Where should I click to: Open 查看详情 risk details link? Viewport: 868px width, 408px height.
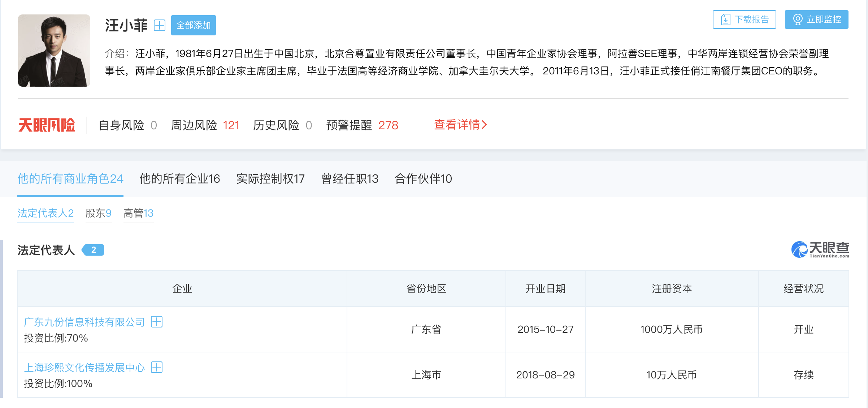click(x=460, y=125)
